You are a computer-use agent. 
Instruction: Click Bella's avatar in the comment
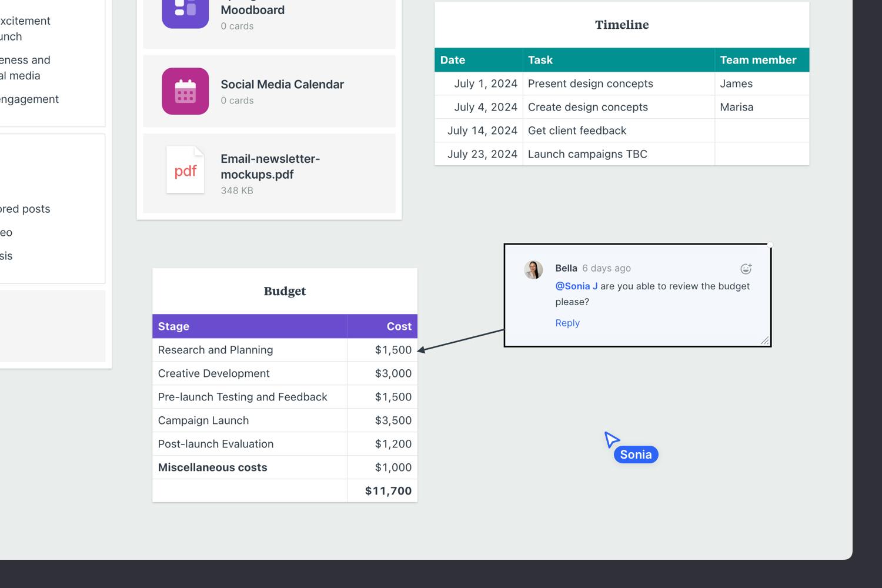[x=533, y=270]
